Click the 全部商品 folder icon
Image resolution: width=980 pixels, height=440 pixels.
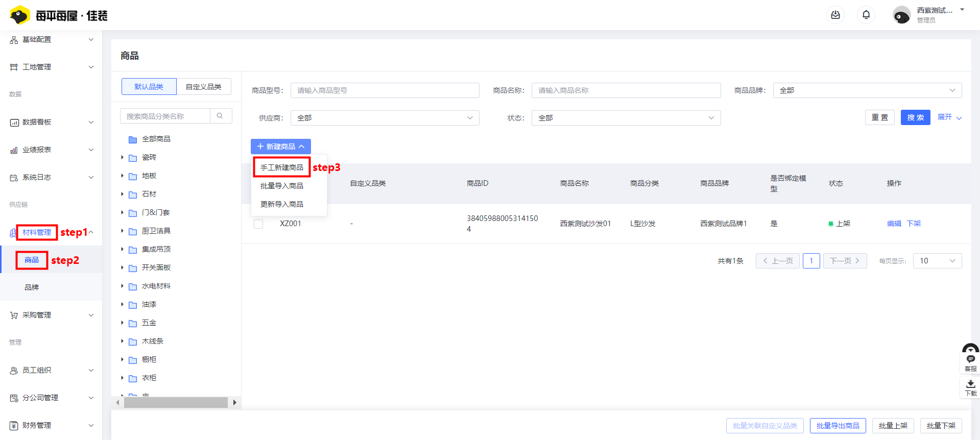coord(133,139)
